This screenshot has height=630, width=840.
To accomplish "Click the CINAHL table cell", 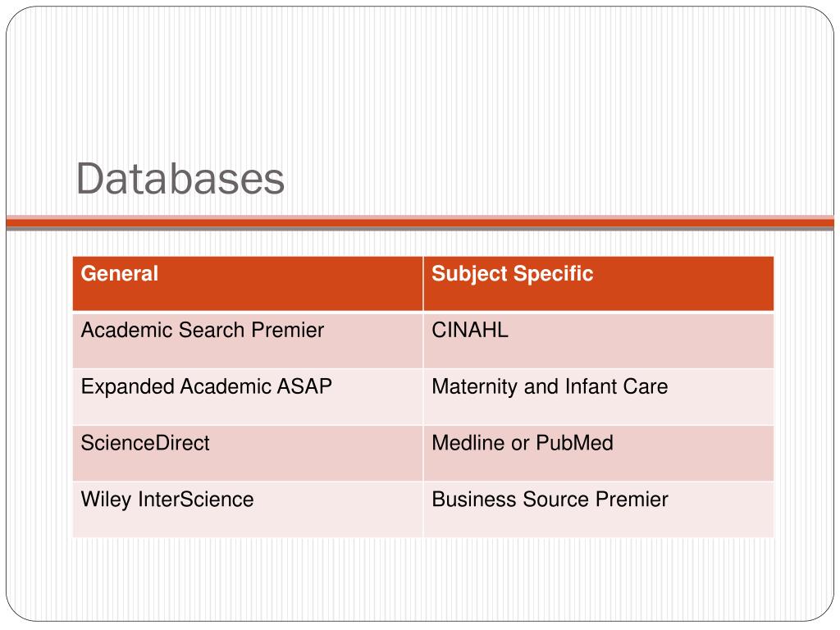I will [x=598, y=340].
